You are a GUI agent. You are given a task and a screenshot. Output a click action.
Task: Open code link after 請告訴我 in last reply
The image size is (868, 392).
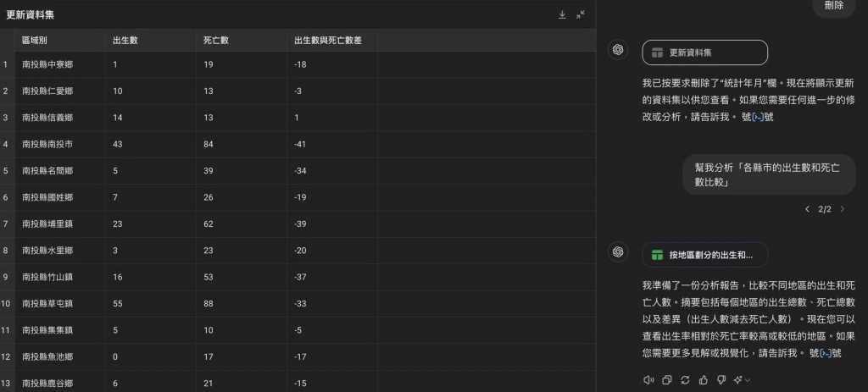click(x=826, y=353)
